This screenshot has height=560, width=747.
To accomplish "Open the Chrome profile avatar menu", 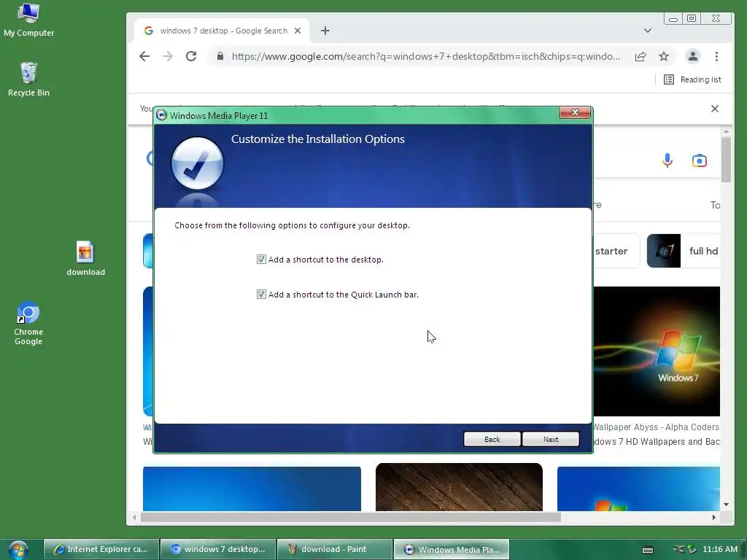I will tap(693, 56).
